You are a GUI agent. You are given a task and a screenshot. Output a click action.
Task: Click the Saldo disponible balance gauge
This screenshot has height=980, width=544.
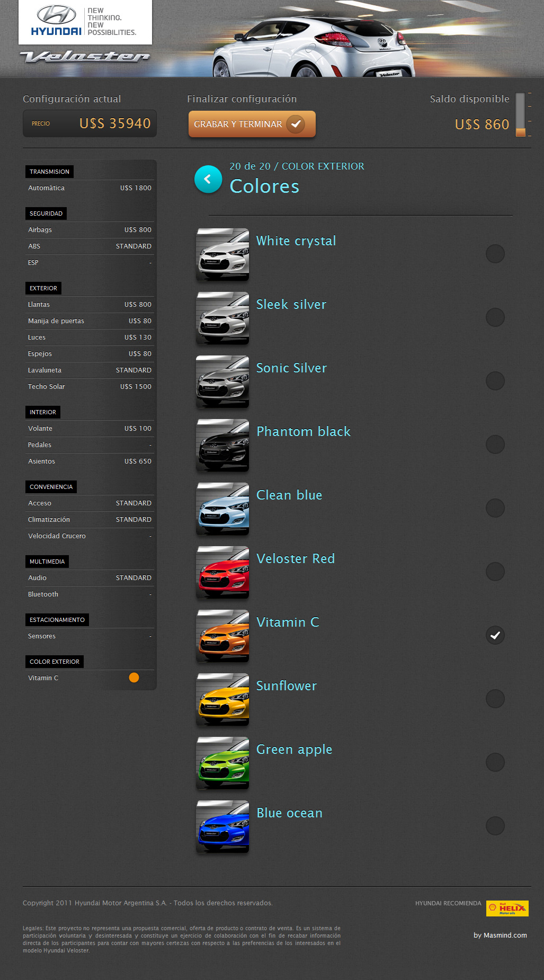(521, 115)
